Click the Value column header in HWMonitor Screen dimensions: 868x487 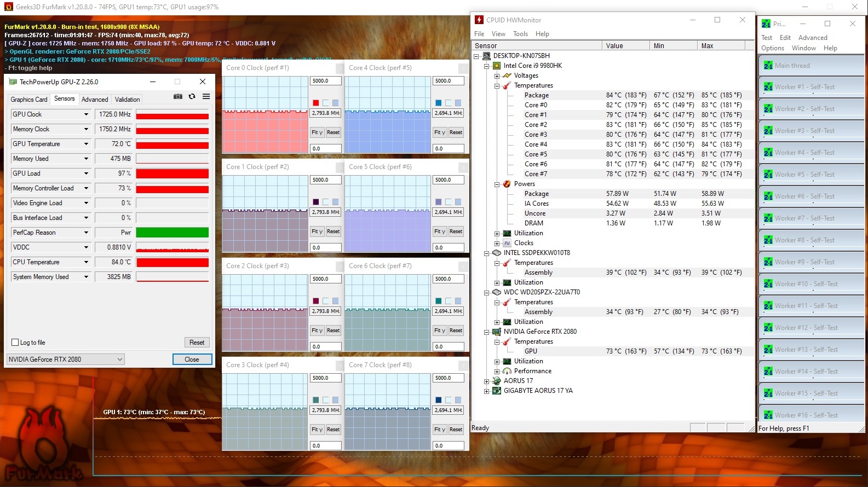[x=626, y=46]
